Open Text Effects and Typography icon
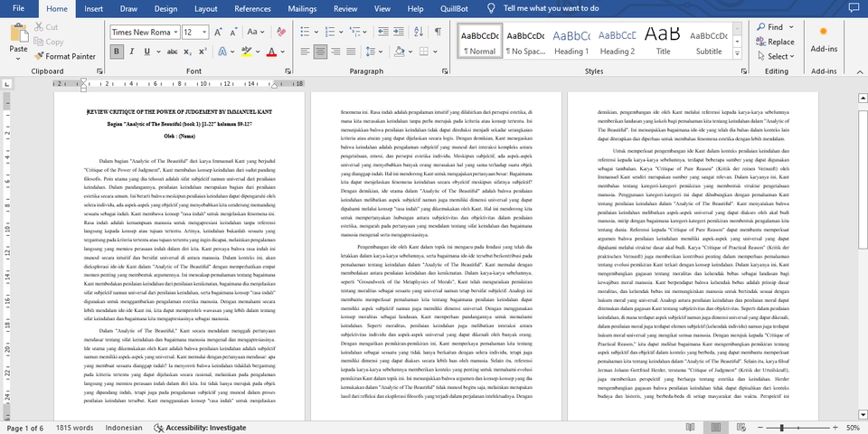Screen dimensions: 868x434 point(222,52)
